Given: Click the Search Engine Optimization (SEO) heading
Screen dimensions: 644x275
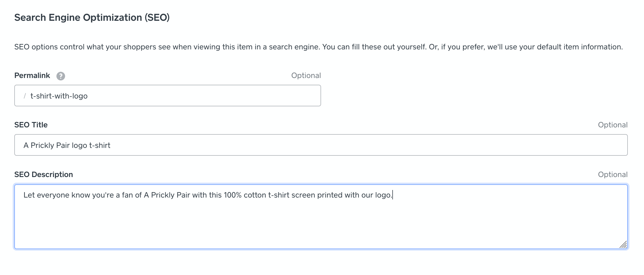Looking at the screenshot, I should tap(92, 18).
